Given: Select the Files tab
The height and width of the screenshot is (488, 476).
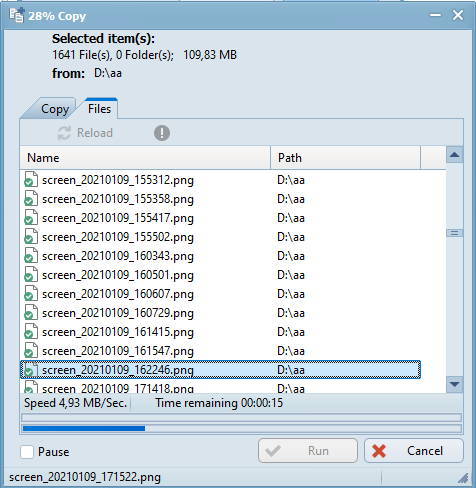Looking at the screenshot, I should [x=99, y=109].
